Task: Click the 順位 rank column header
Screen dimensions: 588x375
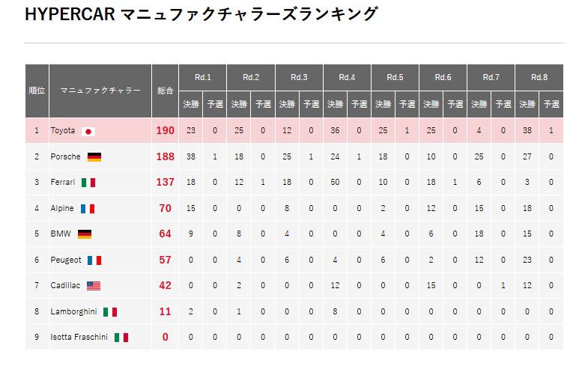Action: click(x=37, y=91)
